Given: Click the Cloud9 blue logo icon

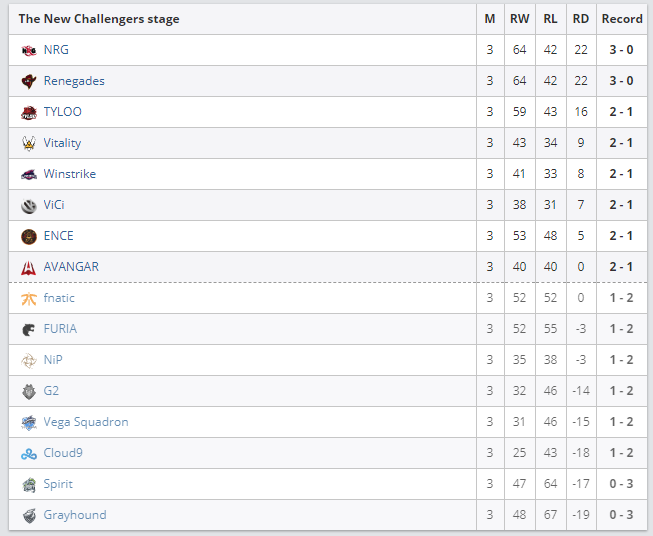Looking at the screenshot, I should pos(29,454).
